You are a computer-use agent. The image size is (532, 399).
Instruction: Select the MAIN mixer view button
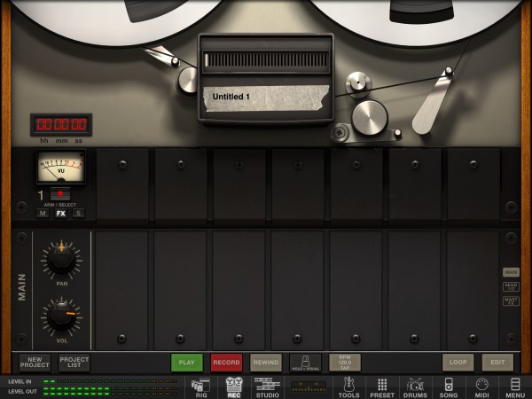click(x=511, y=272)
